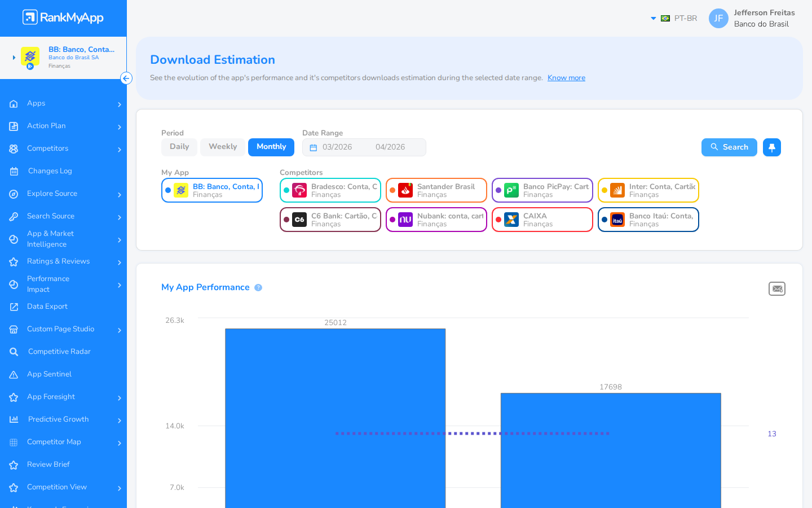
Task: Click the App & Market Intelligence icon
Action: click(x=14, y=239)
